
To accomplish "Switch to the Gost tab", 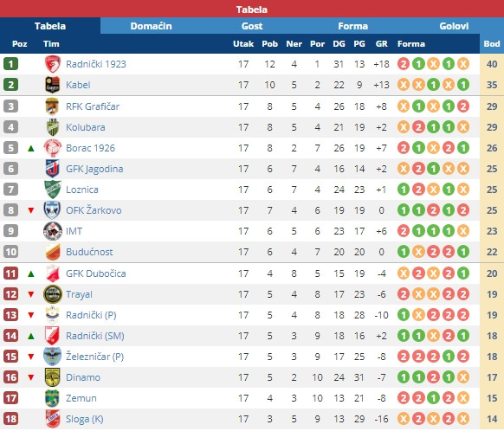I will [252, 26].
